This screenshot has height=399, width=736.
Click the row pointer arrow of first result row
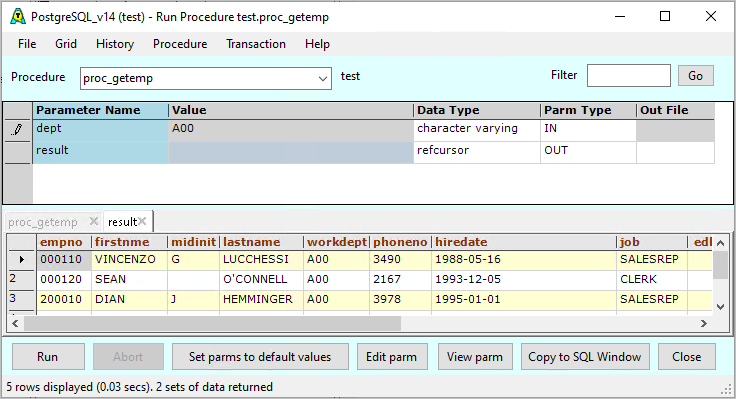click(x=22, y=259)
